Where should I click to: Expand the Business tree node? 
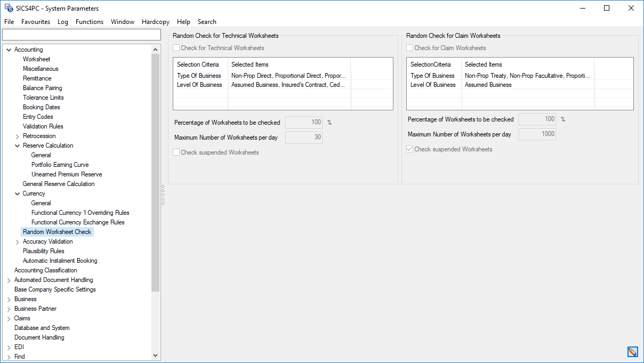tap(9, 299)
